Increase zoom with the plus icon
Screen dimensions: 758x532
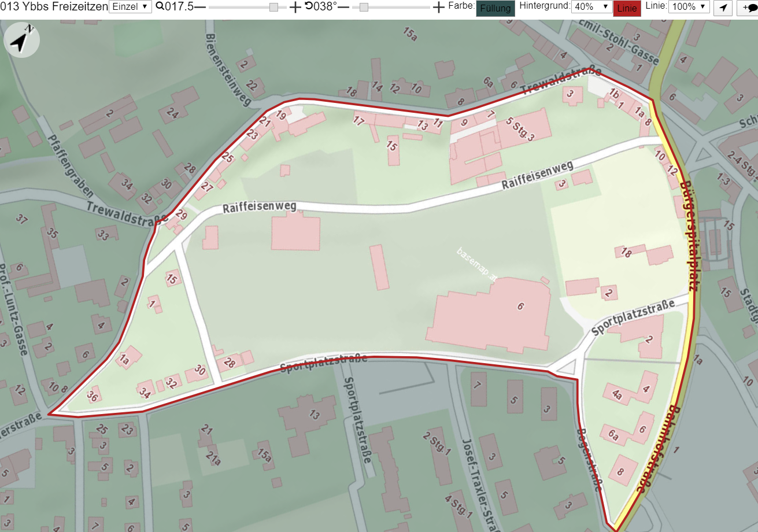pyautogui.click(x=295, y=7)
